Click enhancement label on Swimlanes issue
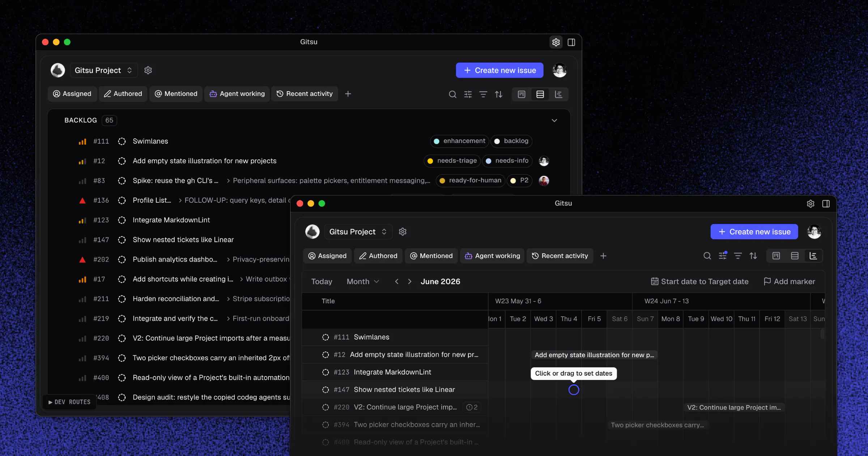The image size is (868, 456). 460,141
